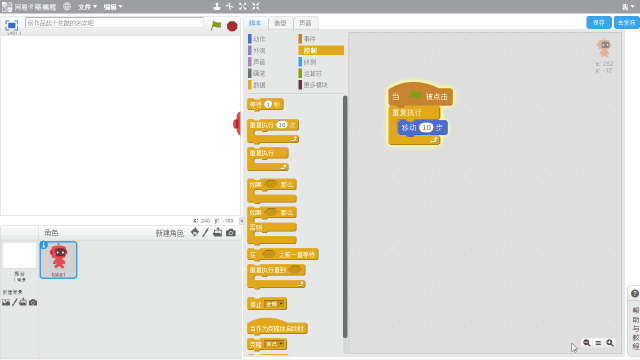Viewport: 640px width, 360px height.
Task: Click the 保存 button
Action: [599, 23]
